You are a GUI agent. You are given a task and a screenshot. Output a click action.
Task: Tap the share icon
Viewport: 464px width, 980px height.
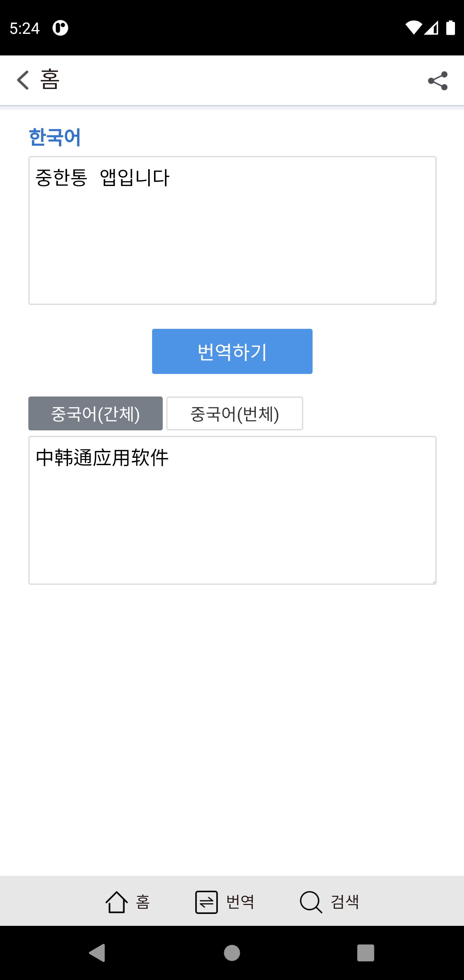[x=437, y=81]
